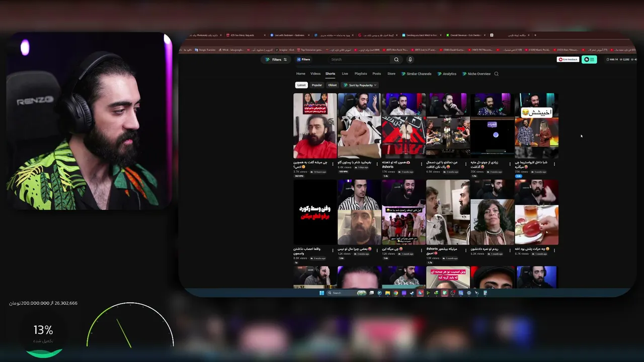Open the channel search magnifier after Niche Overview
644x362 pixels.
(496, 74)
